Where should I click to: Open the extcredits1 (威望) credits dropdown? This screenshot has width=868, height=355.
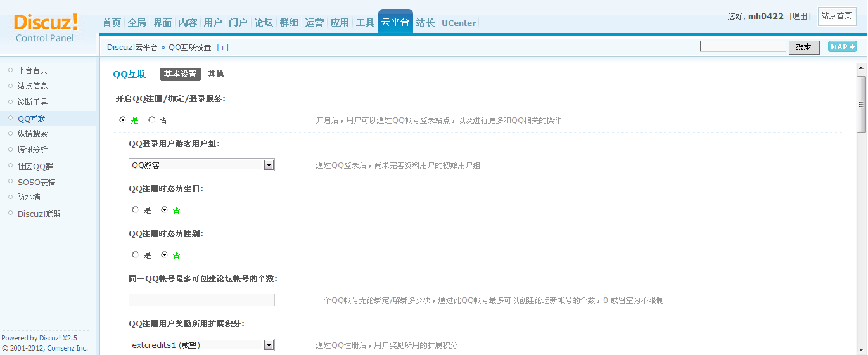(x=201, y=345)
